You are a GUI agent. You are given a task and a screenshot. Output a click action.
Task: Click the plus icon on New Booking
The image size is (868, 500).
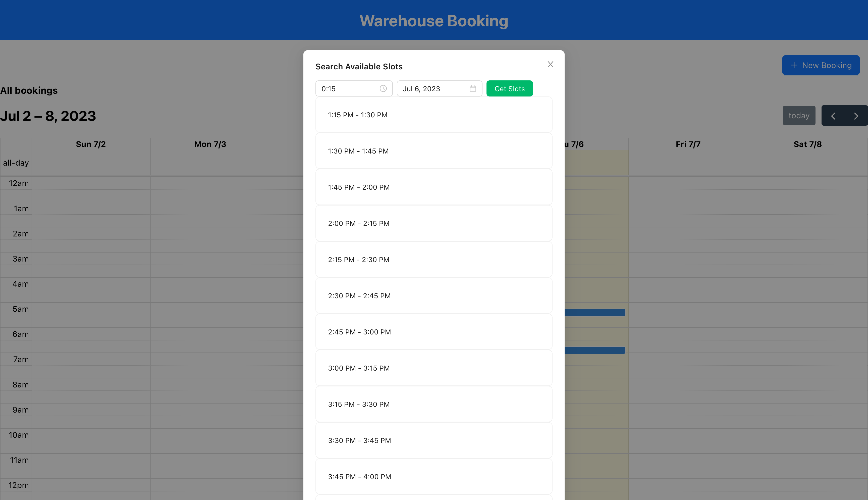click(794, 65)
